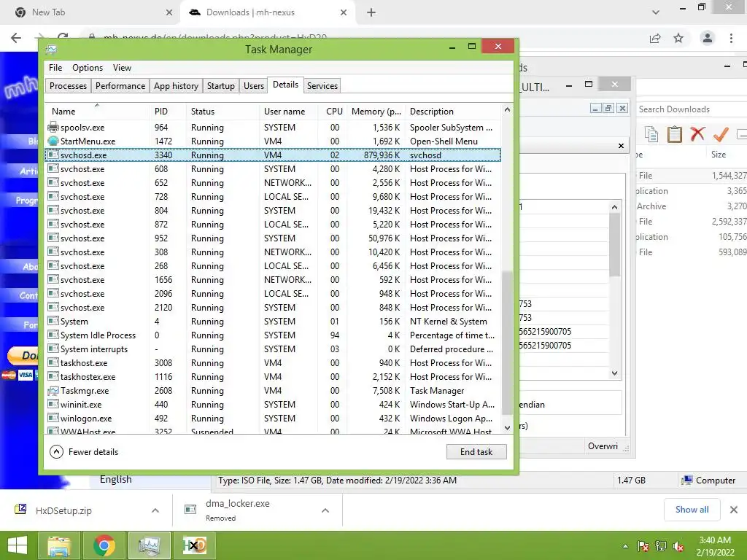Select the StartMenu.exe process row
The image size is (747, 560).
click(x=273, y=141)
